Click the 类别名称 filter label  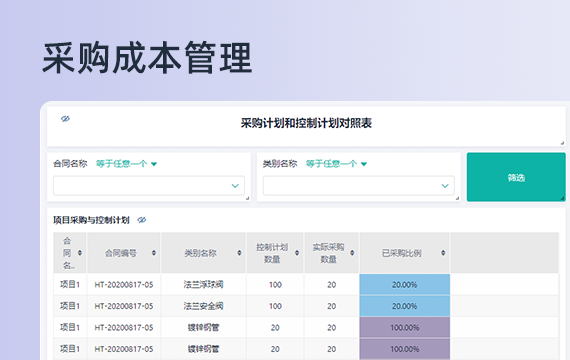click(280, 164)
